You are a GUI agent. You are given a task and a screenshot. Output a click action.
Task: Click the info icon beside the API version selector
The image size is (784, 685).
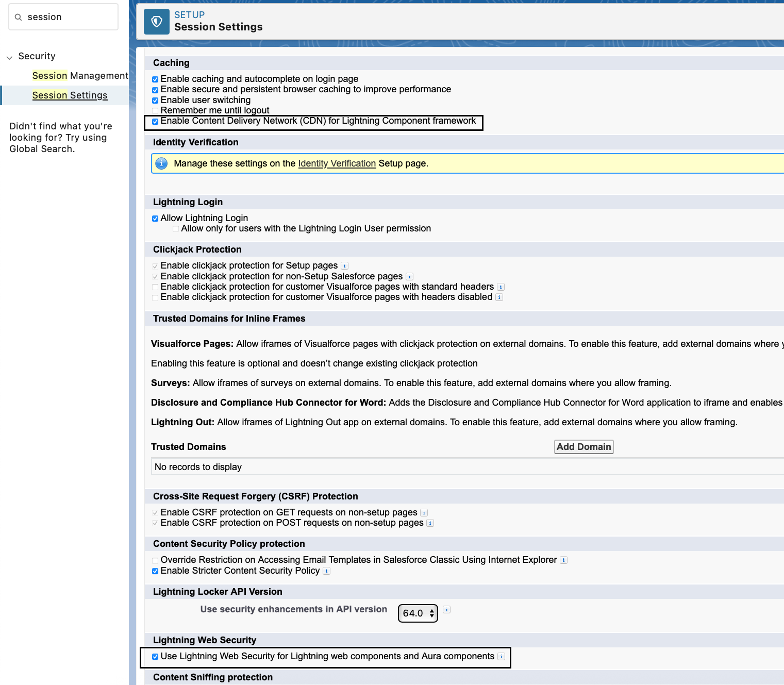click(x=446, y=609)
